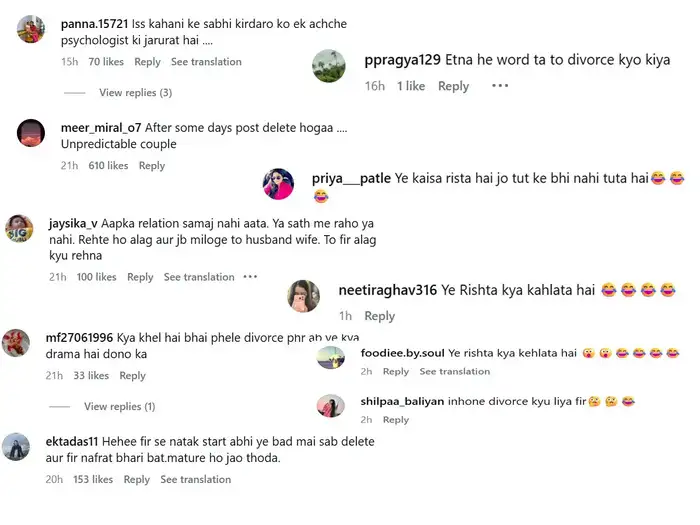Open foodiee.by.soul's profile picture

pos(331,357)
